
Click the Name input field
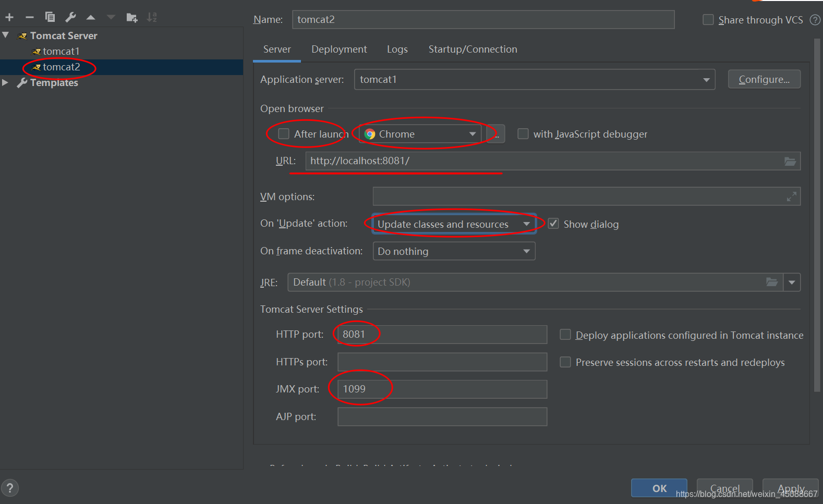point(483,19)
